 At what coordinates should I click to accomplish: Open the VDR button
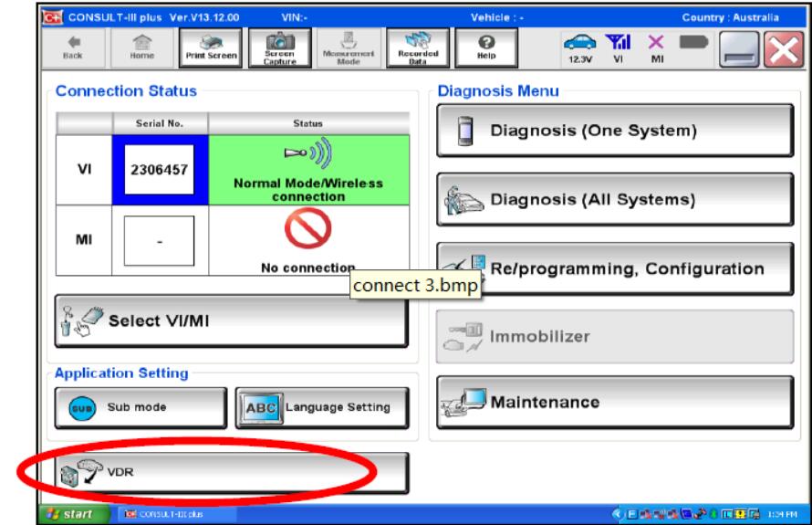coord(232,472)
